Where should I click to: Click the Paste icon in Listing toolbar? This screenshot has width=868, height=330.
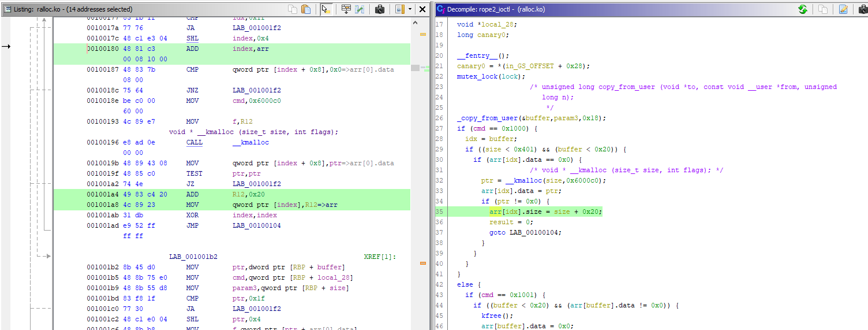click(306, 9)
